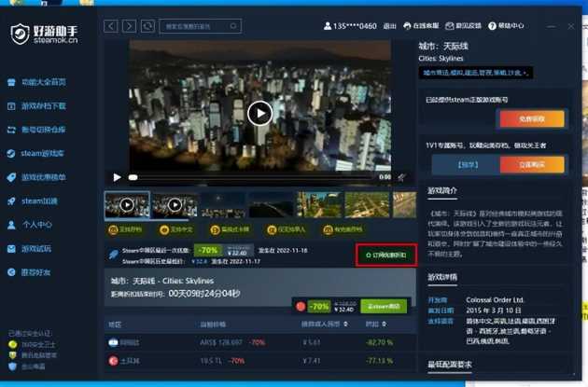Open 个人中心 in the sidebar
Viewport: 588px width, 387px height.
coord(29,225)
